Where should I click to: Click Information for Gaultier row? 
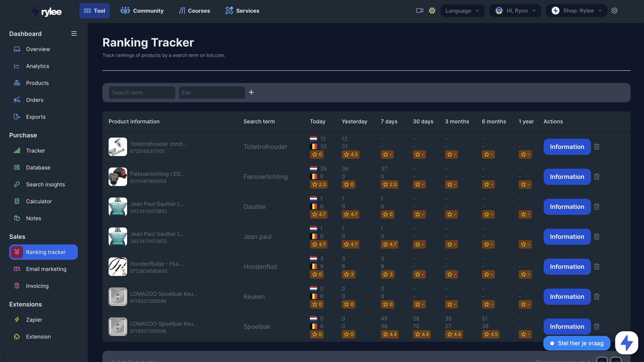567,207
